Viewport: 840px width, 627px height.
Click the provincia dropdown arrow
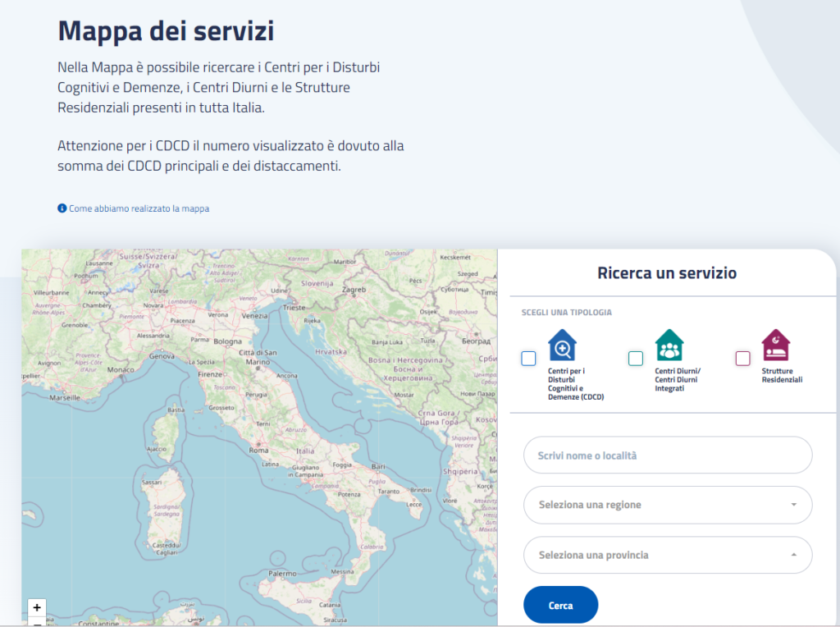pyautogui.click(x=794, y=555)
